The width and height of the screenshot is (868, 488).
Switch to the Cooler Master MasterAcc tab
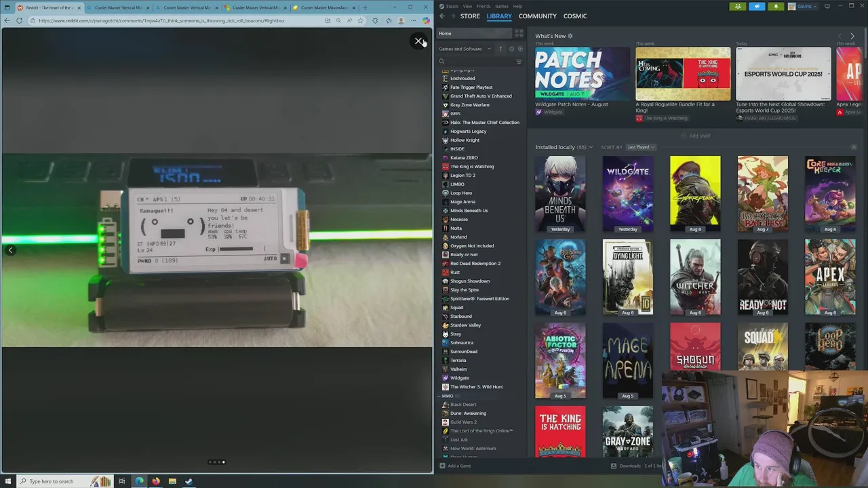(325, 7)
